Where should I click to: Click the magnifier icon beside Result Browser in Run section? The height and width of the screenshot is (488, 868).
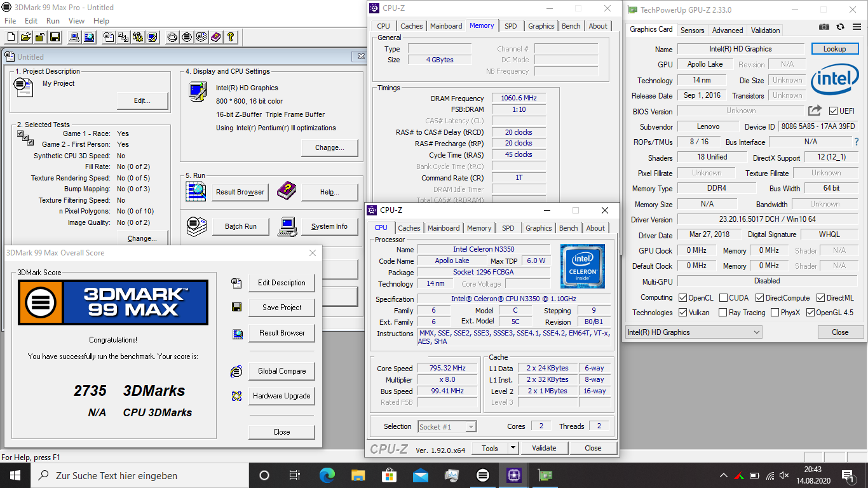(196, 191)
